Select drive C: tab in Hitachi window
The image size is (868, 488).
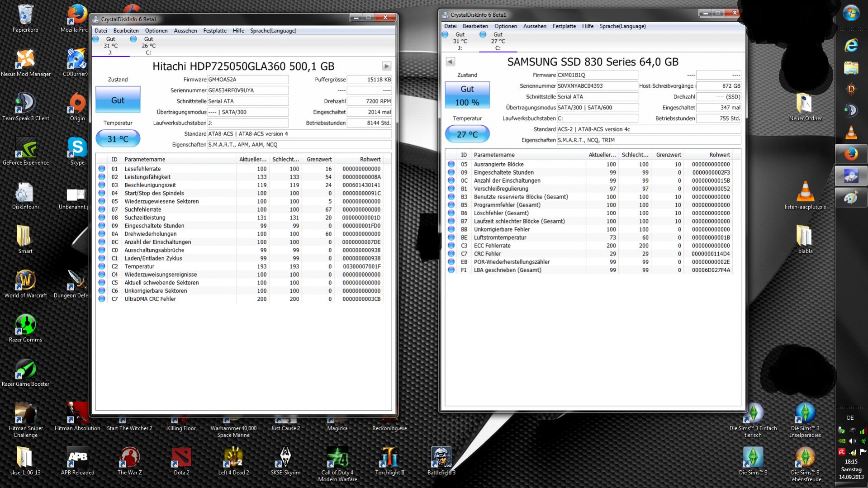(148, 46)
